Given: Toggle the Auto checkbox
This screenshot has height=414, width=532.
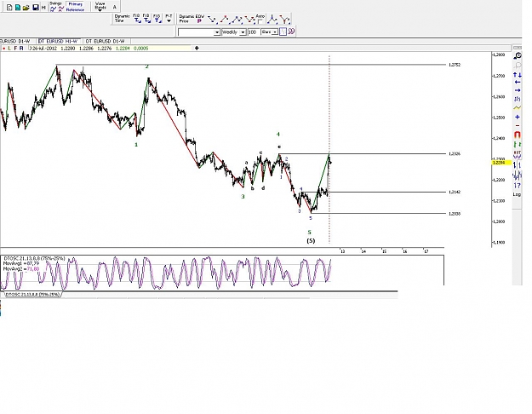Looking at the screenshot, I should click(x=260, y=22).
